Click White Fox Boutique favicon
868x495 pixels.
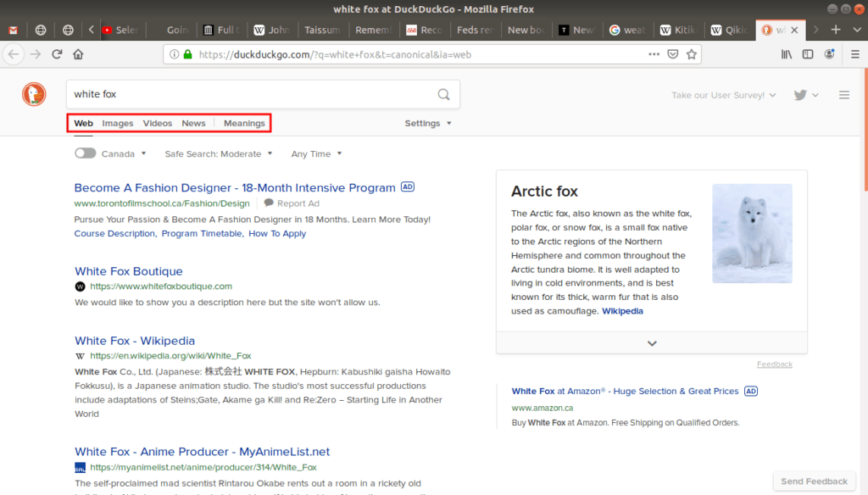[80, 286]
